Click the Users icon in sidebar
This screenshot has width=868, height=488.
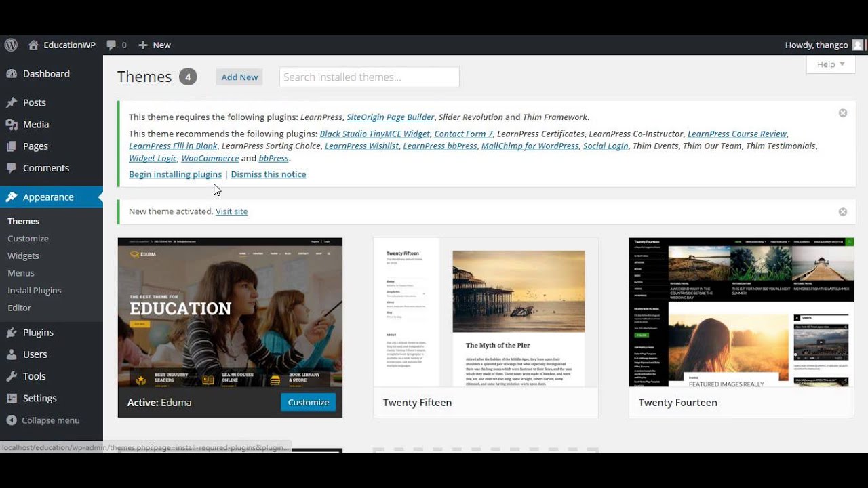pyautogui.click(x=12, y=354)
